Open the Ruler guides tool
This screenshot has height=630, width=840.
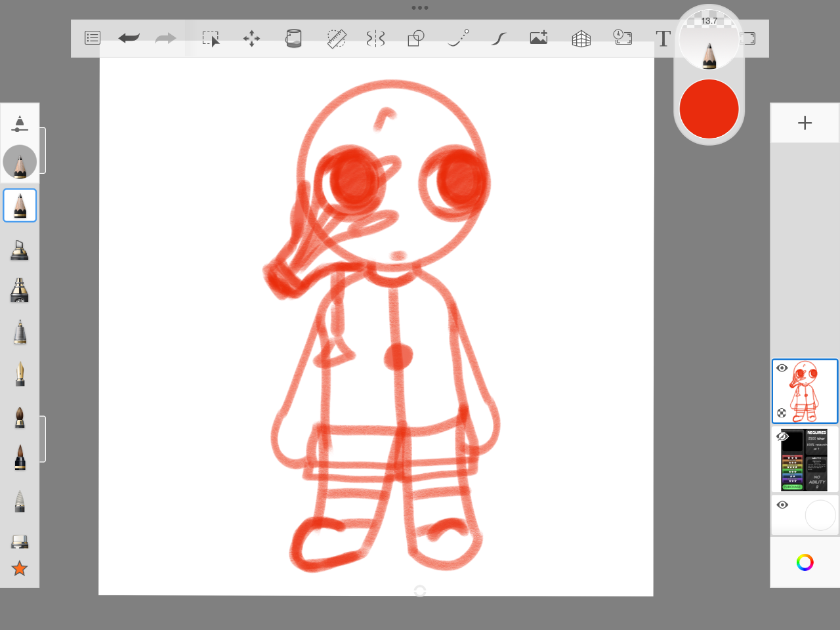pos(336,39)
